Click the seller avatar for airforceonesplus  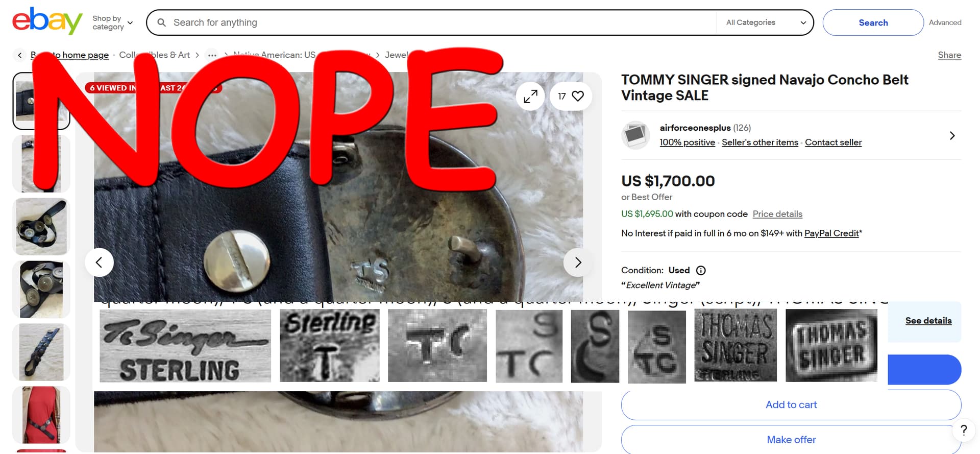click(635, 135)
